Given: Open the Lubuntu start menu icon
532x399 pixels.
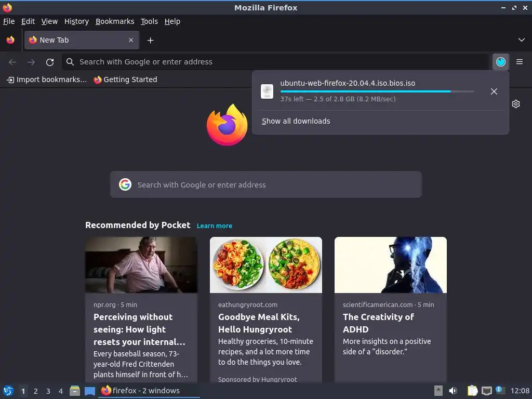Looking at the screenshot, I should tap(8, 391).
